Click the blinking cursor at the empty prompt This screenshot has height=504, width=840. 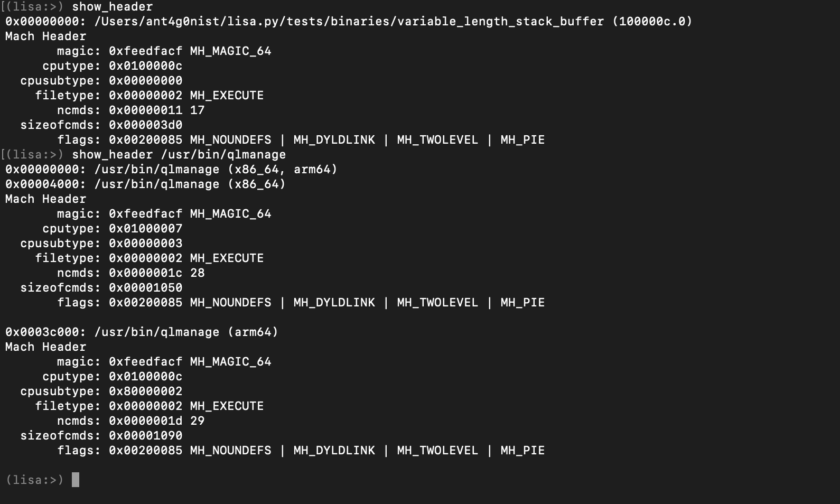76,480
